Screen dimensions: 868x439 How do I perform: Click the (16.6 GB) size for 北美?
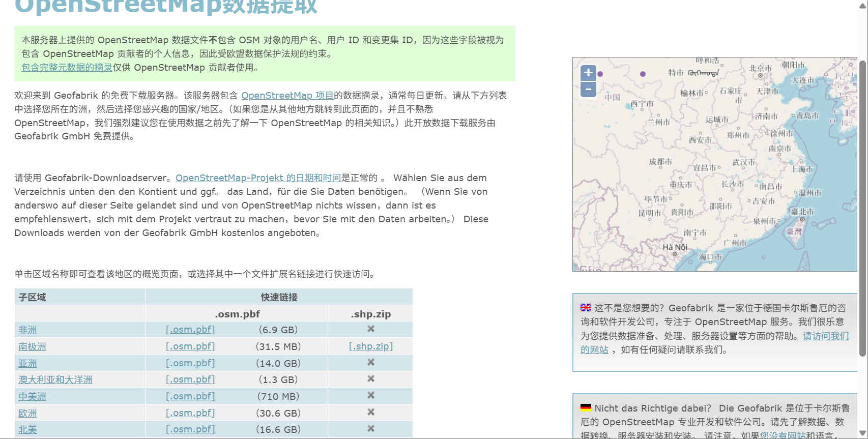(278, 429)
